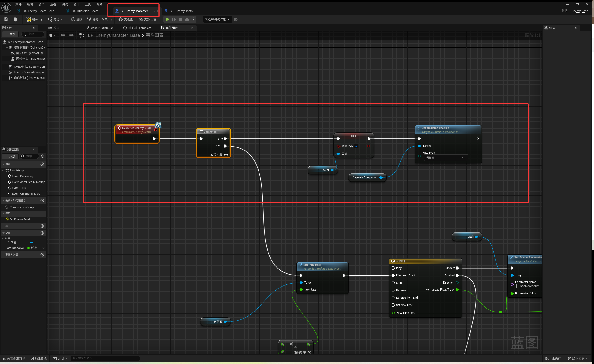594x364 pixels.
Task: Click the Browse to asset icon
Action: 16,19
